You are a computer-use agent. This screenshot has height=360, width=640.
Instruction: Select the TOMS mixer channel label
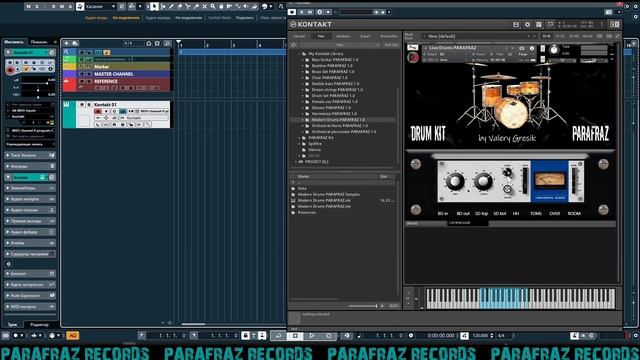(x=536, y=213)
